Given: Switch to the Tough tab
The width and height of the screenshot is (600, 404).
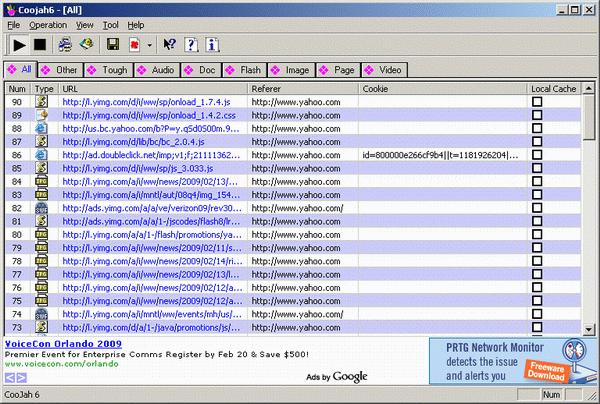Looking at the screenshot, I should (108, 70).
